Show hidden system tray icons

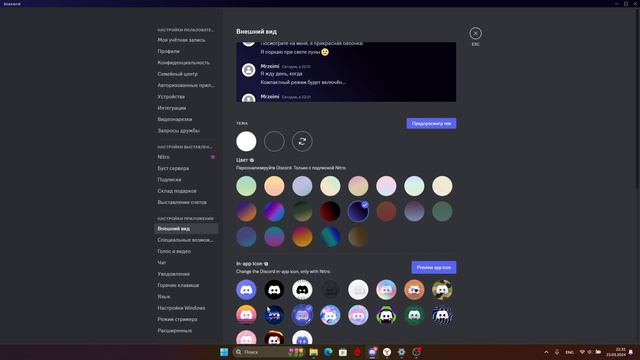(546, 352)
